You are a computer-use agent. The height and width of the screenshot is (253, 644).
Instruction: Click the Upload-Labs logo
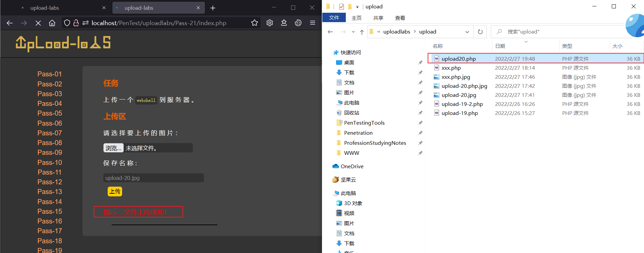click(x=63, y=43)
